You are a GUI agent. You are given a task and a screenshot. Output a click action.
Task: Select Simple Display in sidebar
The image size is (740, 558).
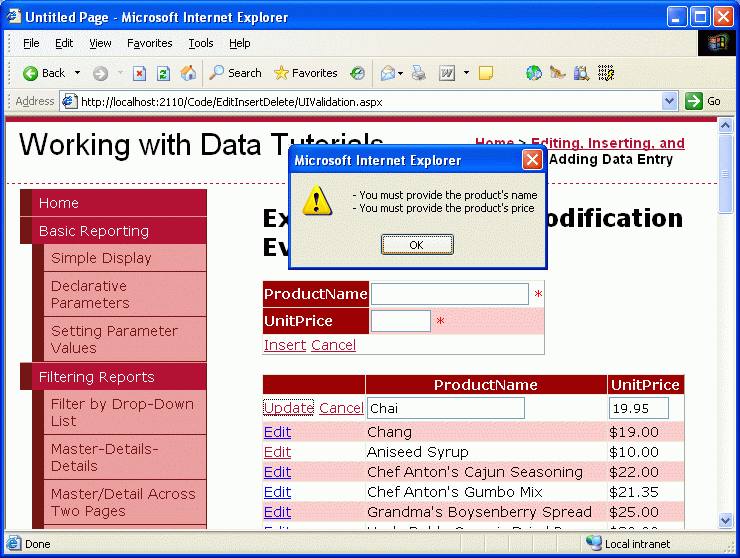pyautogui.click(x=101, y=258)
